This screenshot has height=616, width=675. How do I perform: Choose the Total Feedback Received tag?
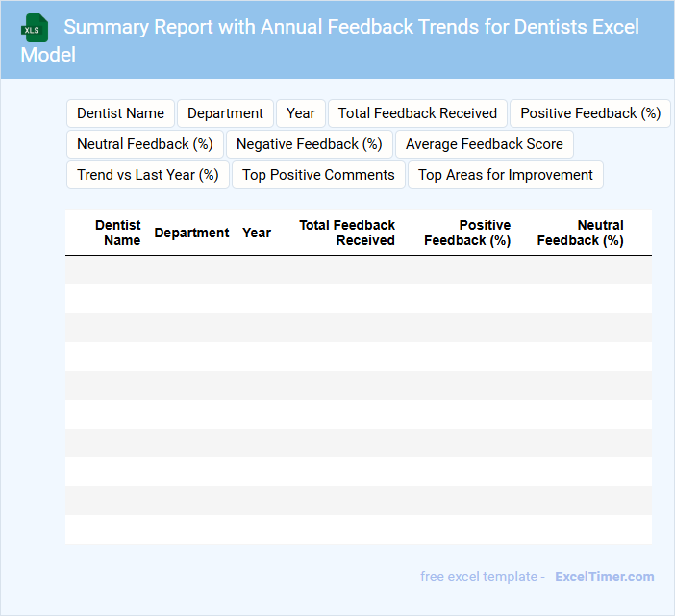pyautogui.click(x=417, y=113)
